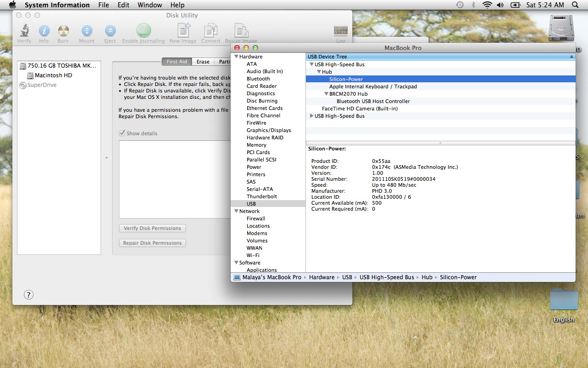Click the Verify microscope icon in Disk Utility
The image size is (588, 368).
point(24,31)
